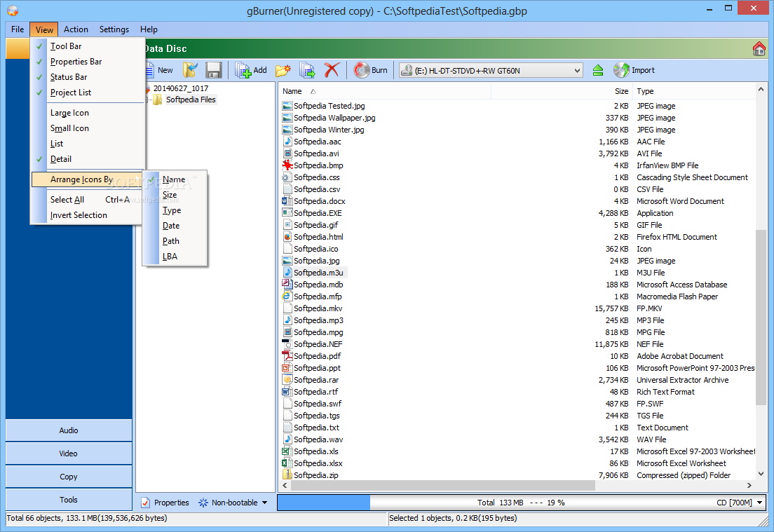Arrange icons by Path
The height and width of the screenshot is (532, 774).
point(175,241)
